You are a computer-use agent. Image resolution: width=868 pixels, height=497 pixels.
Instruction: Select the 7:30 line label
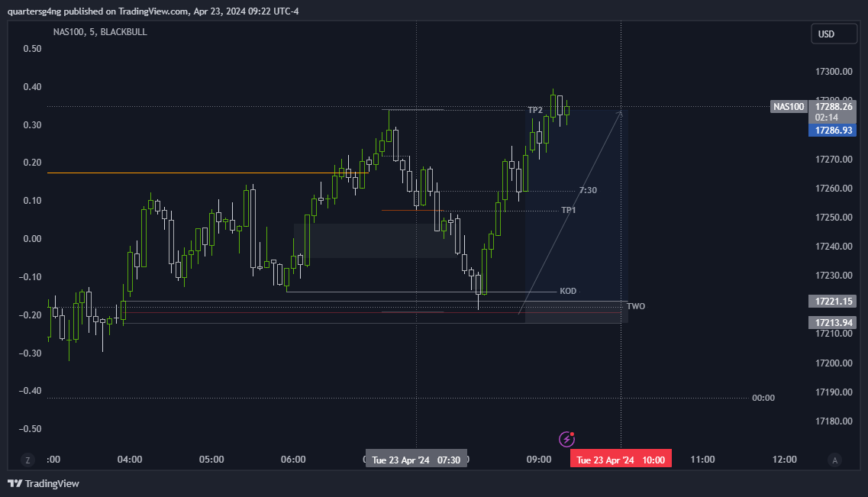[x=588, y=190]
